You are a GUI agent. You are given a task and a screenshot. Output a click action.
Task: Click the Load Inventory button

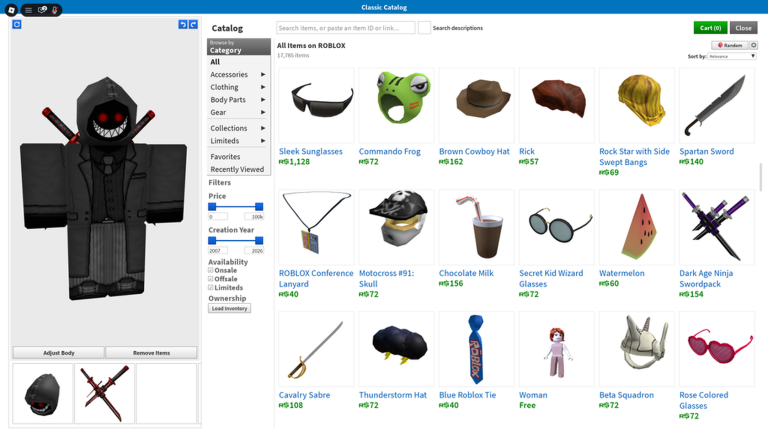(x=229, y=309)
